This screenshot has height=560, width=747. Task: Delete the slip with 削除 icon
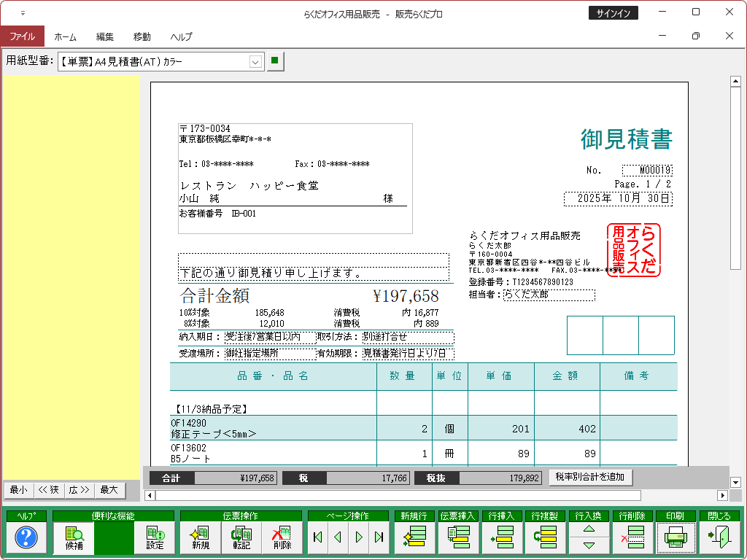tap(282, 538)
